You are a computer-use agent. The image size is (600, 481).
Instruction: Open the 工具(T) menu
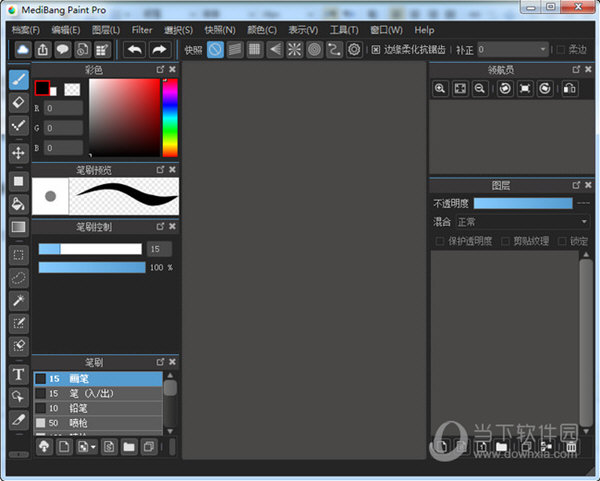[x=344, y=30]
